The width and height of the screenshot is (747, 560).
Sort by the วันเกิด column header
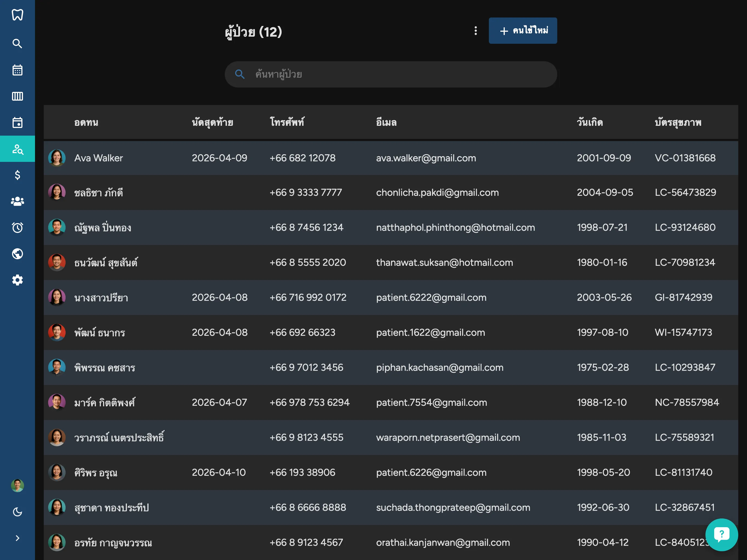pyautogui.click(x=590, y=122)
